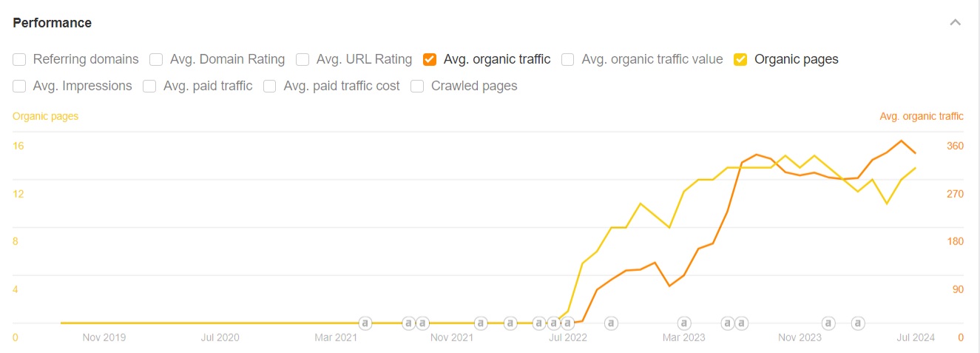This screenshot has width=980, height=353.
Task: Disable the Organic pages checkbox
Action: 740,59
